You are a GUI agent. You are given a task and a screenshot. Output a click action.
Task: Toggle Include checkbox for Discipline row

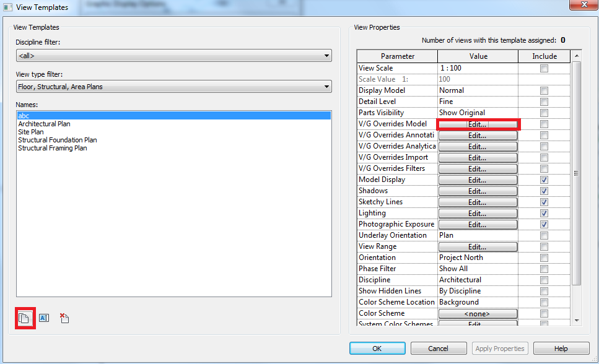(544, 280)
